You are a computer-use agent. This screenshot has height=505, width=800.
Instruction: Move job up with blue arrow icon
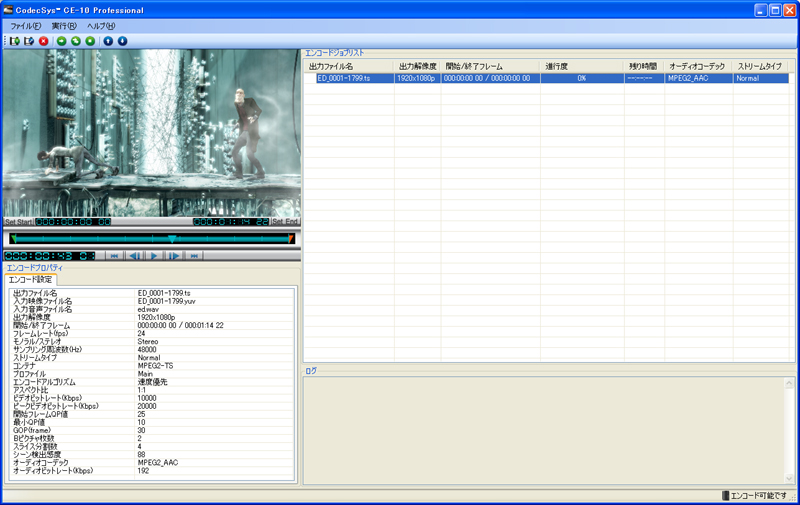108,41
